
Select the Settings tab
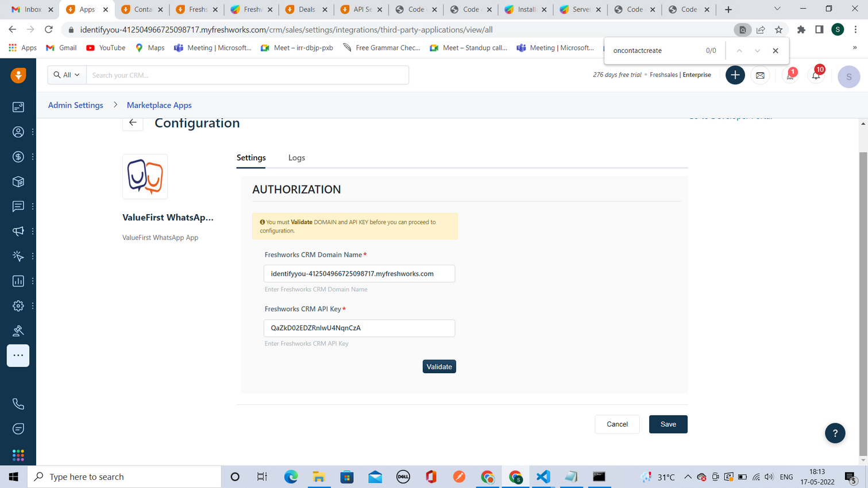pos(251,158)
